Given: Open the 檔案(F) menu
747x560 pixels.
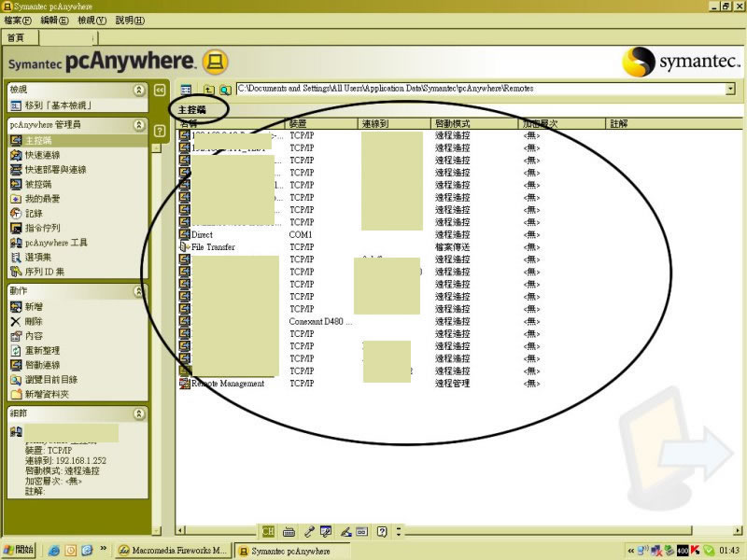Looking at the screenshot, I should pos(18,21).
